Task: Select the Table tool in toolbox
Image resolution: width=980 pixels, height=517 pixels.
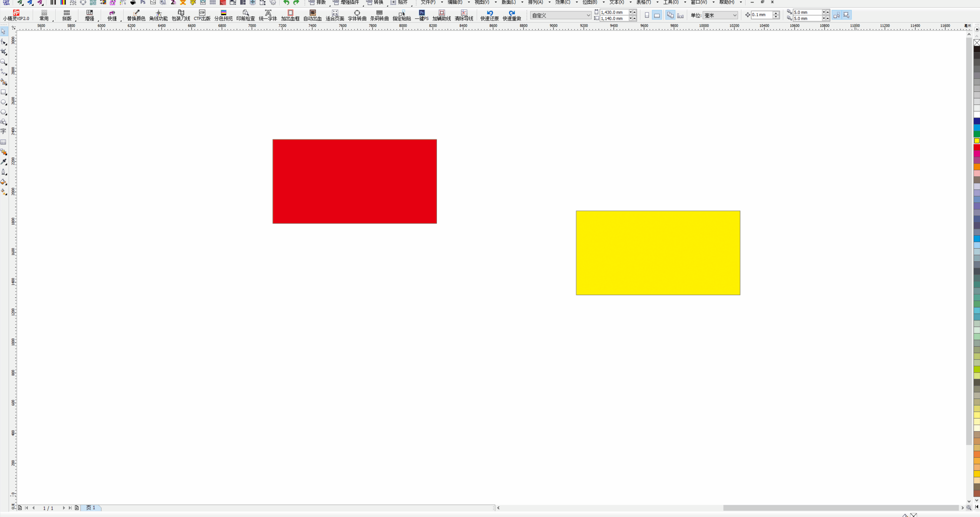Action: coord(3,142)
